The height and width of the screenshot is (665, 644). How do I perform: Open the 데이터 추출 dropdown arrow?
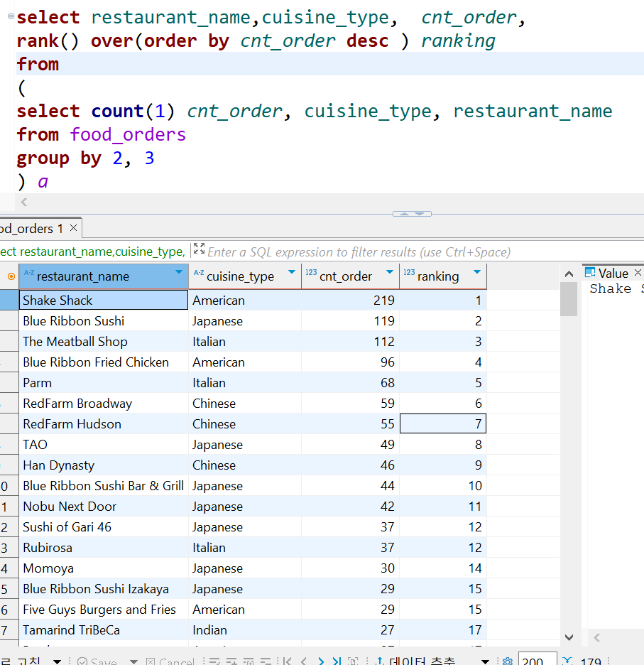coord(486,661)
